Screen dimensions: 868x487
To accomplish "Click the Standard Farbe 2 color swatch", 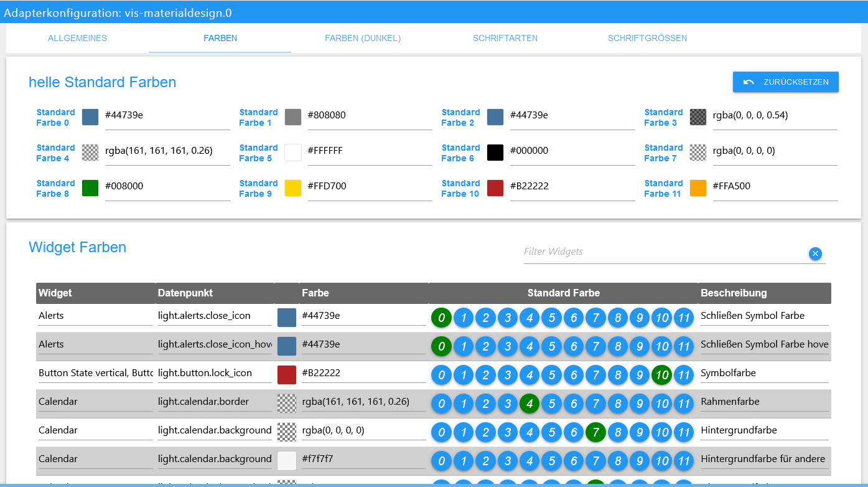I will [x=495, y=117].
